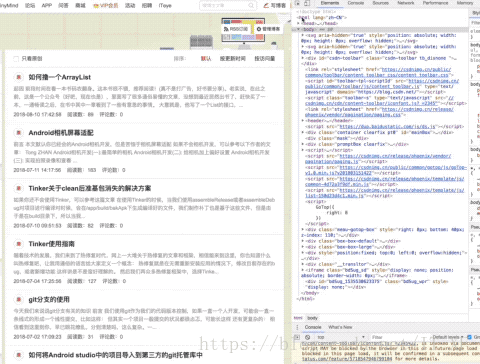Open article git分支的使用
This screenshot has height=364, width=480.
pyautogui.click(x=49, y=300)
